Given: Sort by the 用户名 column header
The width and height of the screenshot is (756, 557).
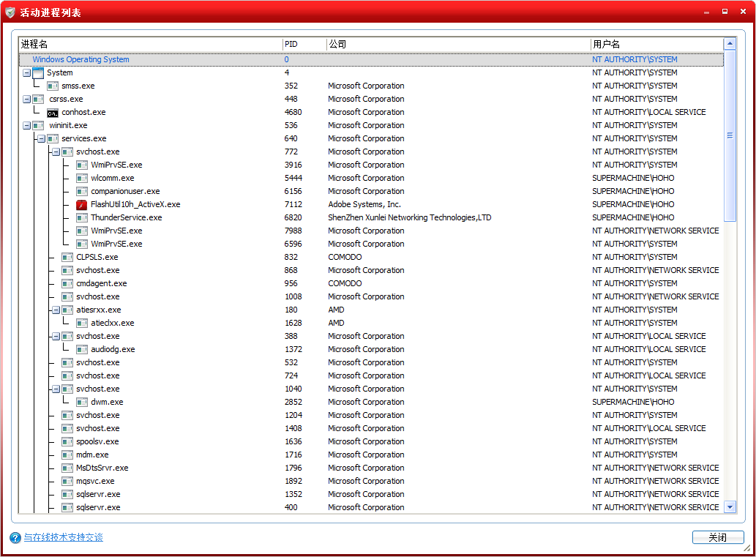Looking at the screenshot, I should coord(656,45).
